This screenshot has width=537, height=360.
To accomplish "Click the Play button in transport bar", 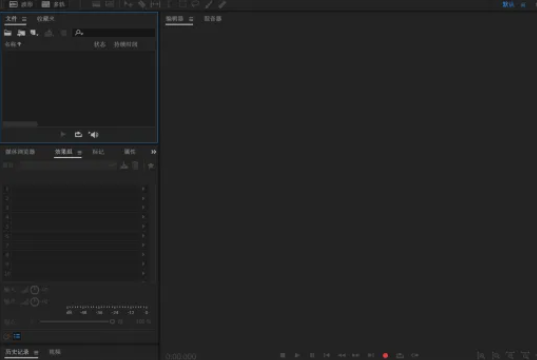I will [x=297, y=356].
